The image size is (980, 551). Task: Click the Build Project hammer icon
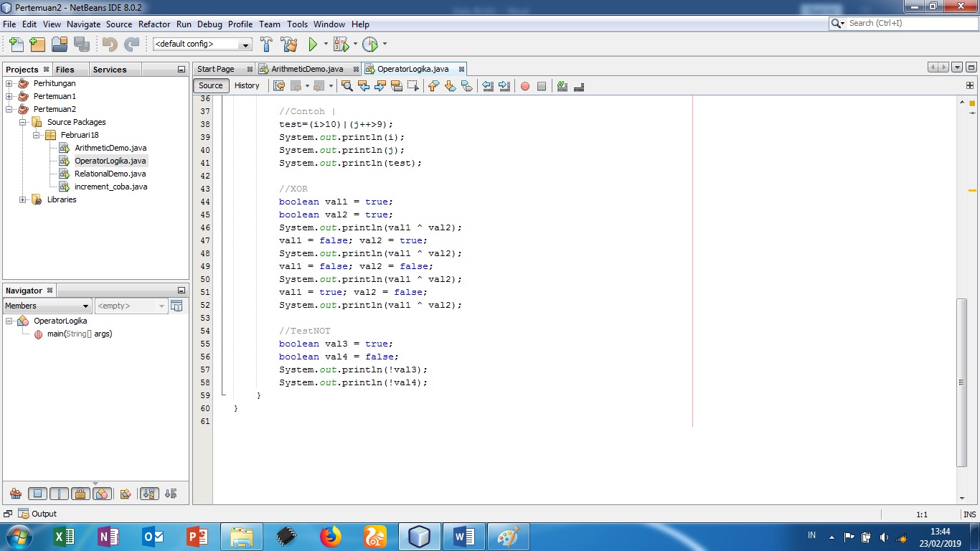(x=266, y=44)
